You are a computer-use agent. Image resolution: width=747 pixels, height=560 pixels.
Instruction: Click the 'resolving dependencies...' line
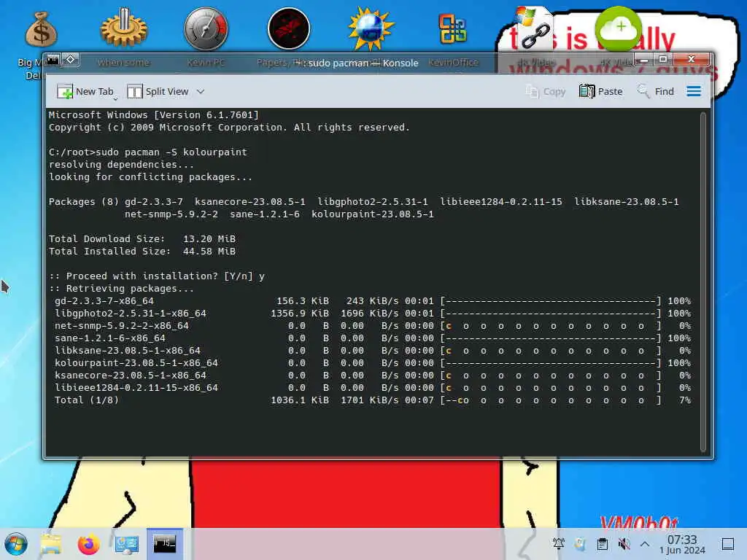[121, 164]
